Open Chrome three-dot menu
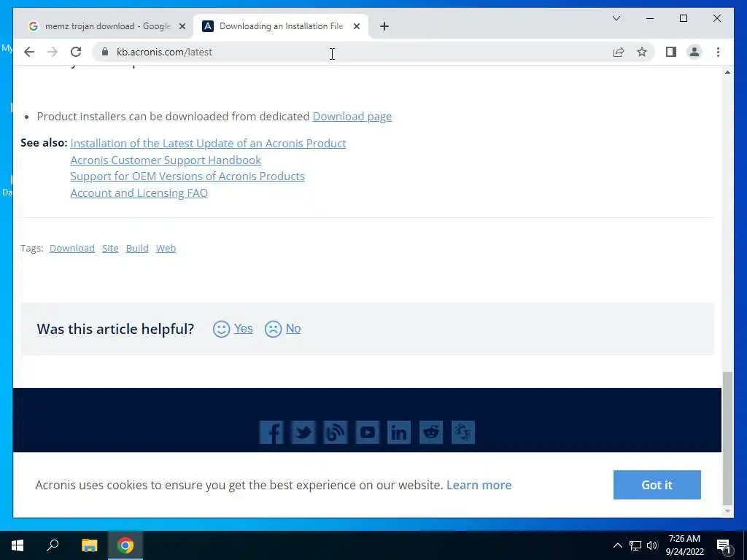Viewport: 747px width, 560px height. coord(718,52)
